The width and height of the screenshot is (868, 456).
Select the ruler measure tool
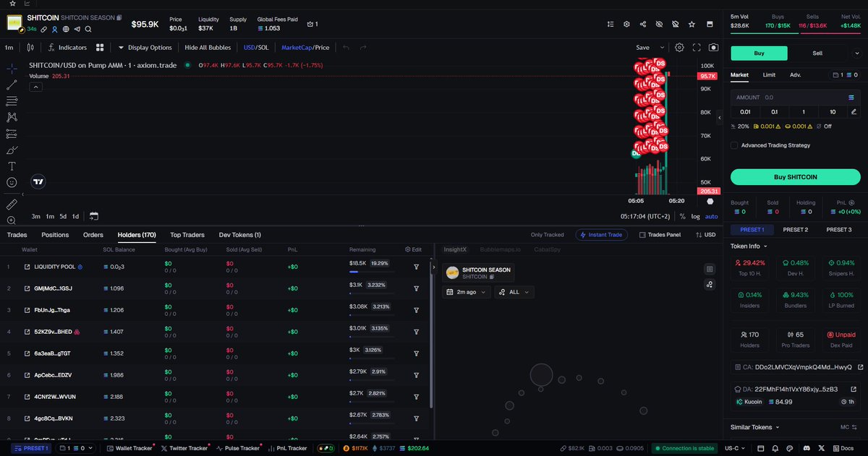[12, 205]
